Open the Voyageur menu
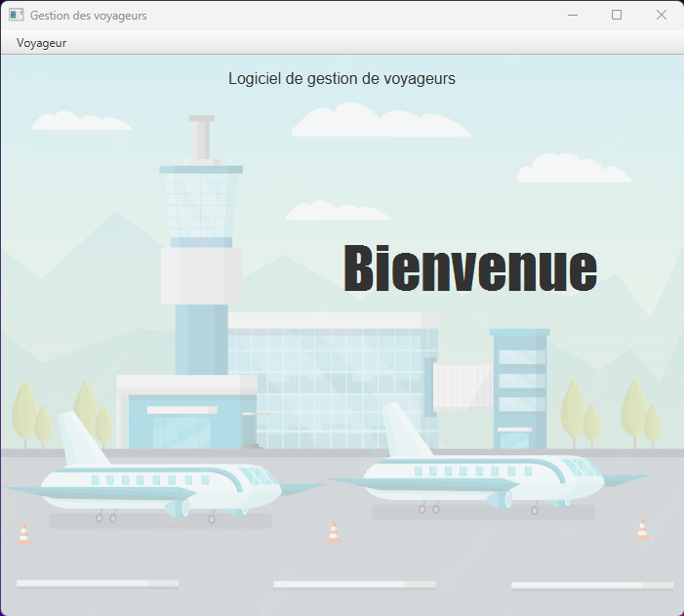The image size is (684, 616). (x=41, y=43)
